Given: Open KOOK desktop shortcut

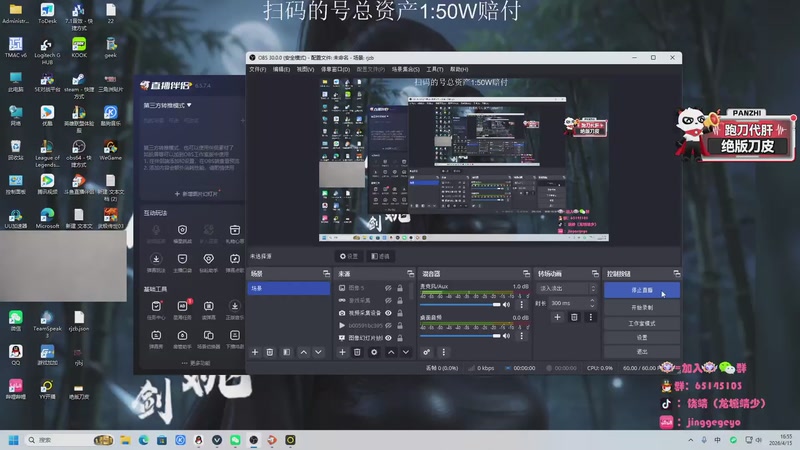Looking at the screenshot, I should pos(79,47).
